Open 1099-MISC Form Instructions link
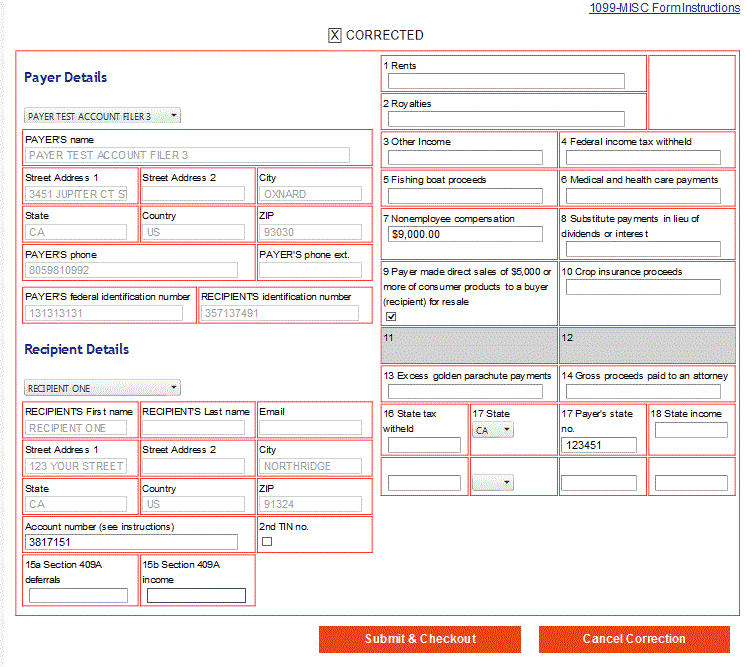The height and width of the screenshot is (667, 747). pyautogui.click(x=664, y=8)
